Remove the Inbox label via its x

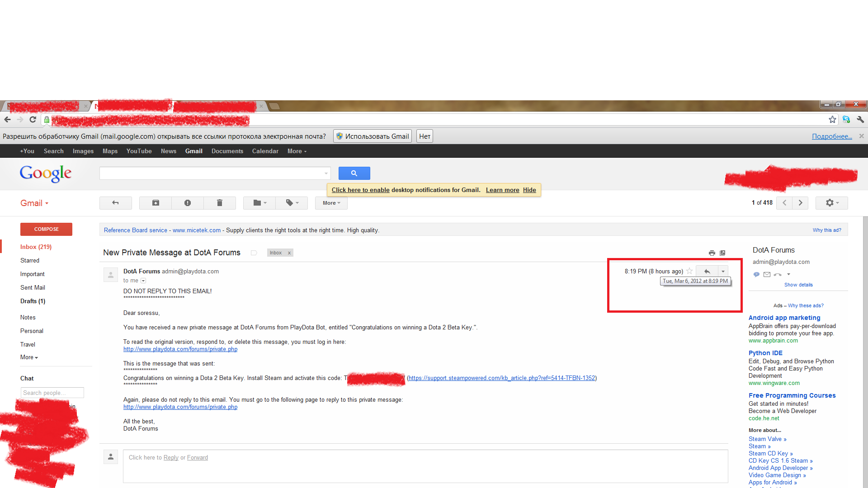pos(289,253)
